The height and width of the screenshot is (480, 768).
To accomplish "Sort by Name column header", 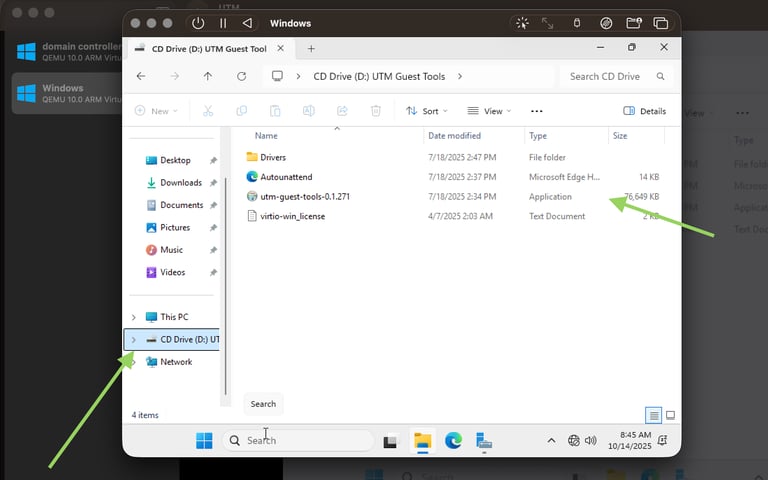I will tap(266, 136).
